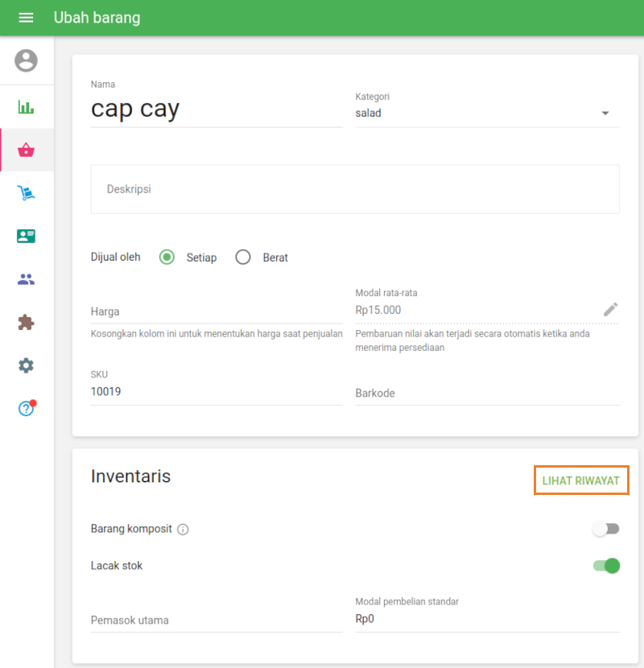Select the items basket icon in sidebar

click(27, 151)
